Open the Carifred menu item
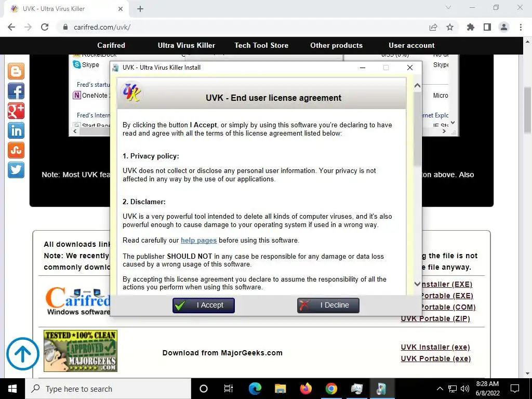Image resolution: width=532 pixels, height=399 pixels. (111, 45)
